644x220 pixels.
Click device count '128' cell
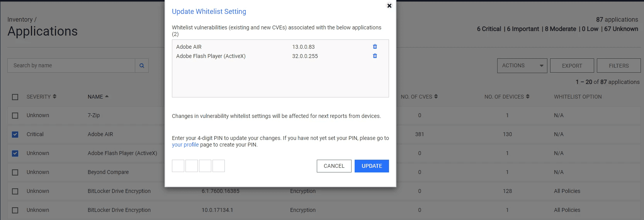[x=507, y=191]
